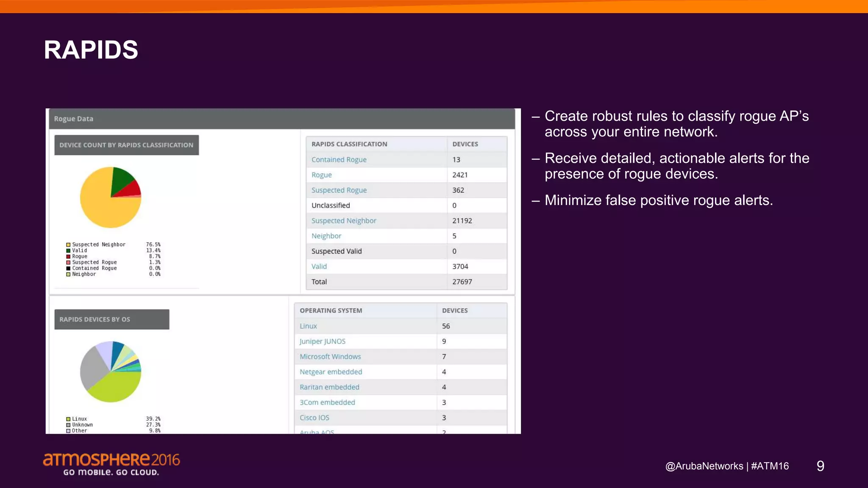The image size is (868, 488).
Task: Click the RAPIDS Classification column header
Action: (x=349, y=144)
